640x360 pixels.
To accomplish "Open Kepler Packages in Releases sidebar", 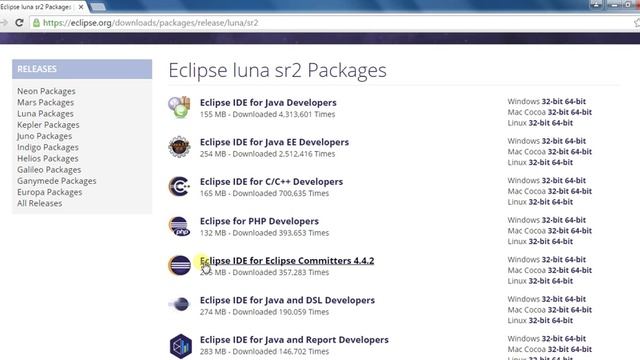I will pyautogui.click(x=48, y=125).
